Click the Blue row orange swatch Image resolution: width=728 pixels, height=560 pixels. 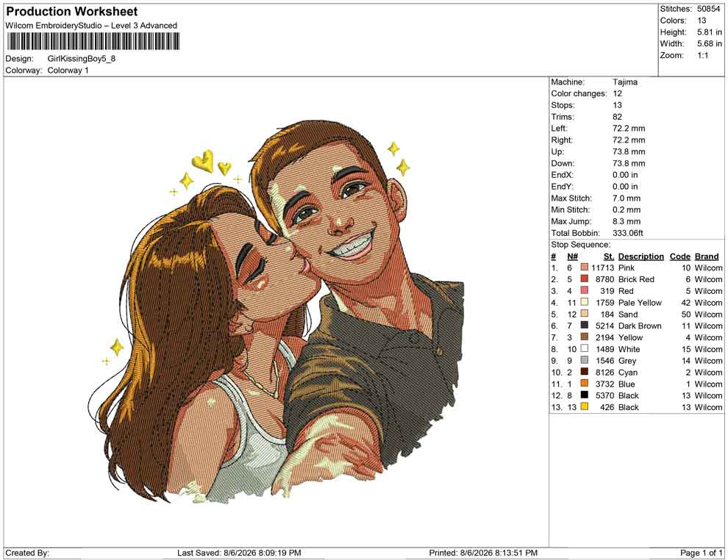coord(585,383)
